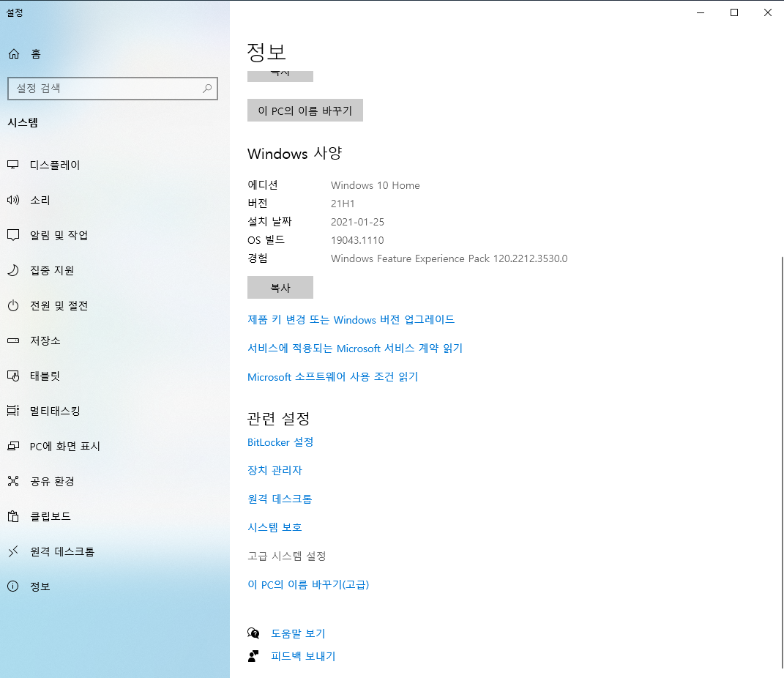Maximize the 설정 window

tap(734, 12)
